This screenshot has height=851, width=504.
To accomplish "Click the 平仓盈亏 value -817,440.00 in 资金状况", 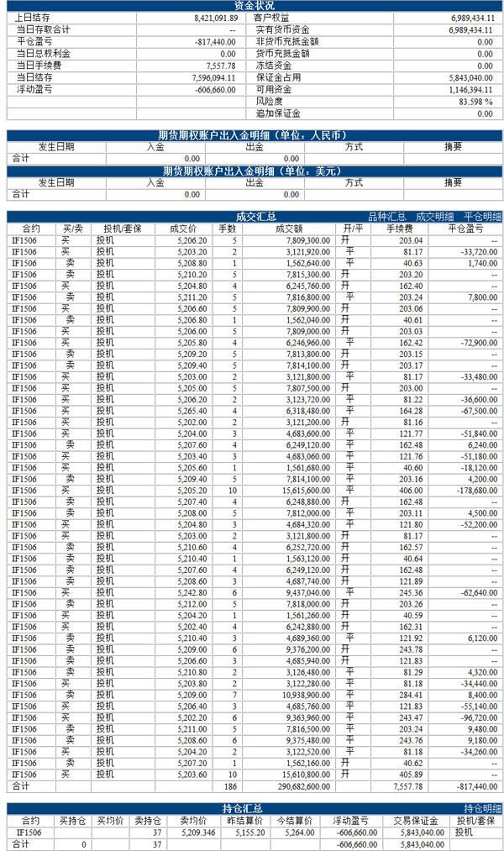I will (x=215, y=42).
